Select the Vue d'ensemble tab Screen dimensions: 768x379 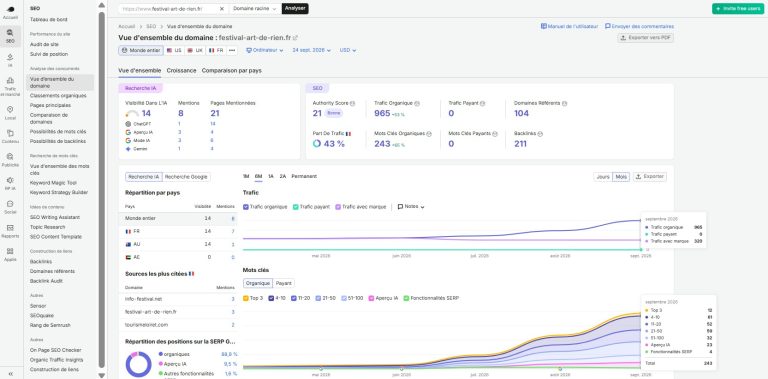coord(140,71)
